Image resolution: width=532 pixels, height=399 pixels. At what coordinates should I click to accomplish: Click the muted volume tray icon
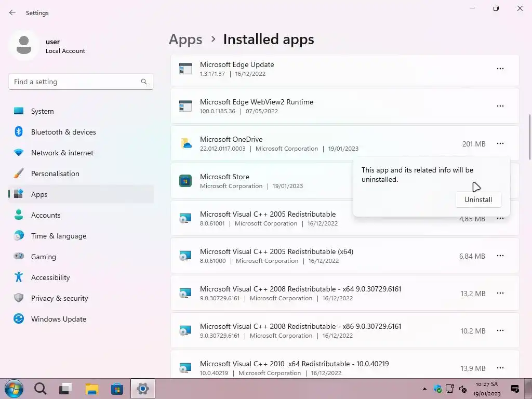463,389
